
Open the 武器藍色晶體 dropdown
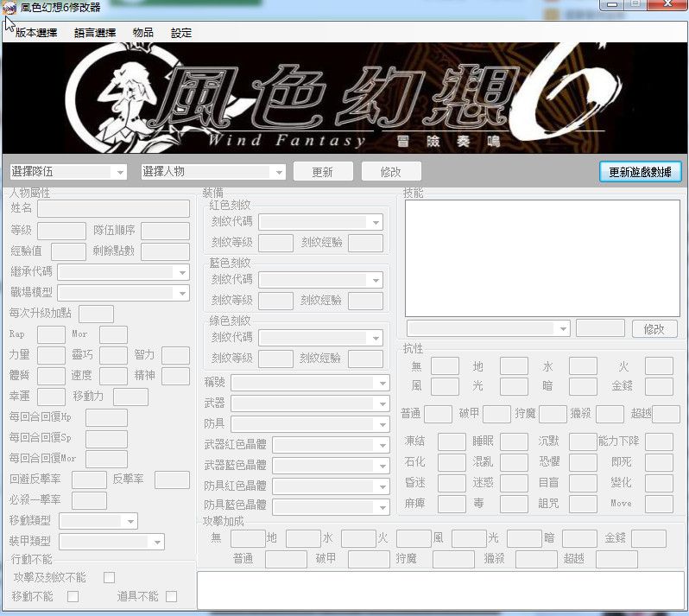tap(331, 466)
